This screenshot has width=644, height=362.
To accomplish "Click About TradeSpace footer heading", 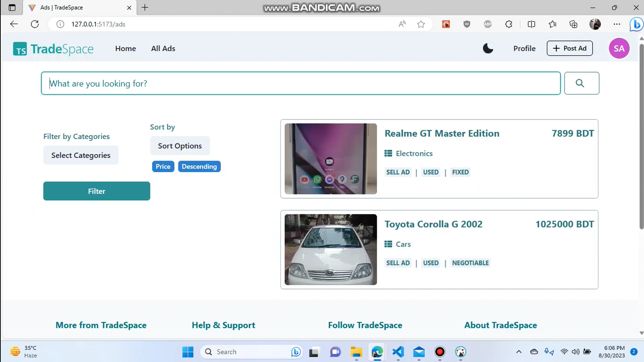I will (501, 325).
